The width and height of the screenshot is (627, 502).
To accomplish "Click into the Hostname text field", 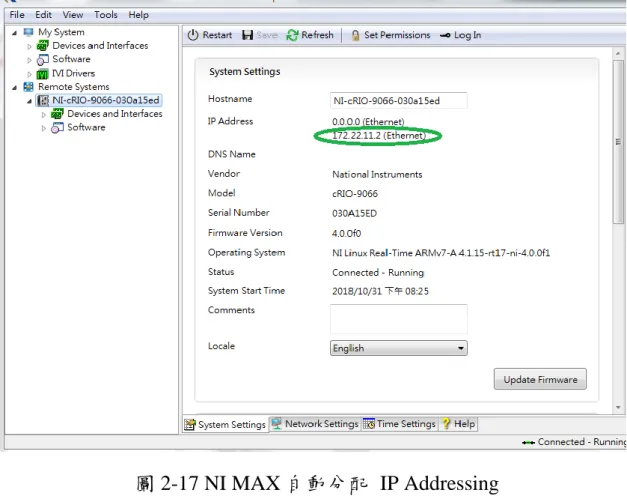I will [399, 100].
